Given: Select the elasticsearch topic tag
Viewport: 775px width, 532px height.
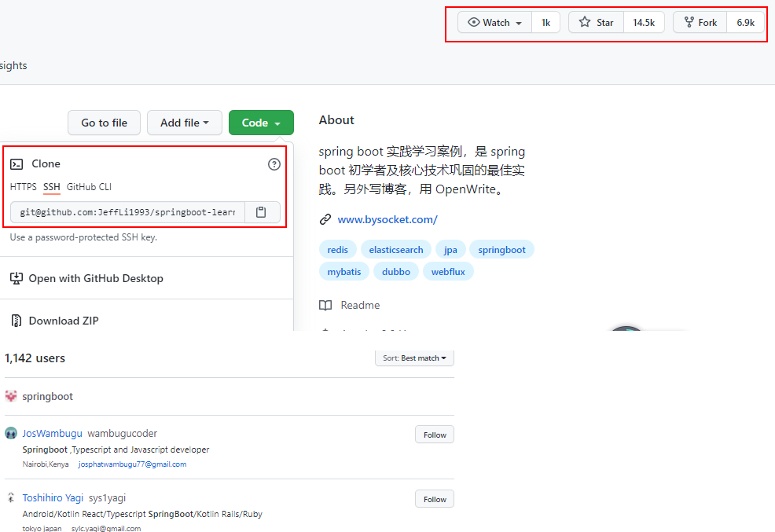Looking at the screenshot, I should (396, 250).
